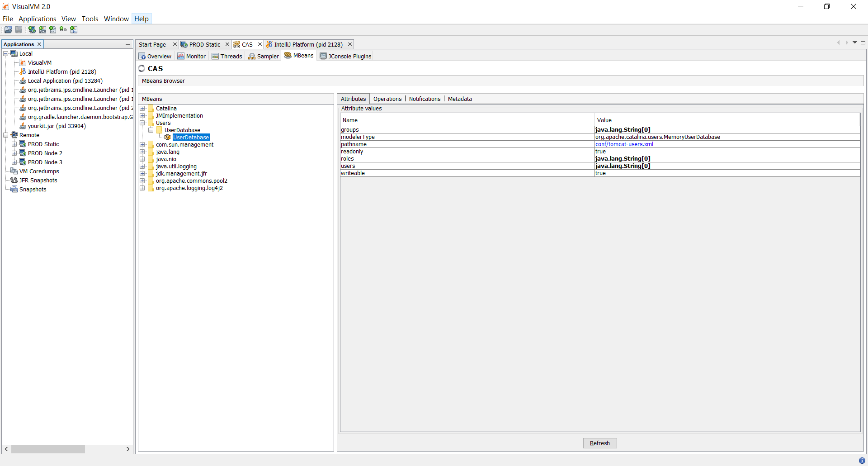
Task: Click the Add Application Snapshot toolbar icon
Action: coord(74,30)
